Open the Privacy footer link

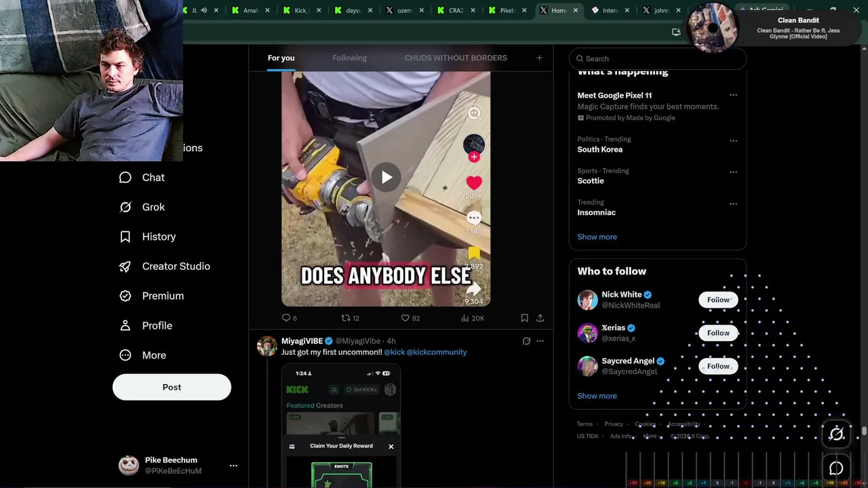(614, 424)
